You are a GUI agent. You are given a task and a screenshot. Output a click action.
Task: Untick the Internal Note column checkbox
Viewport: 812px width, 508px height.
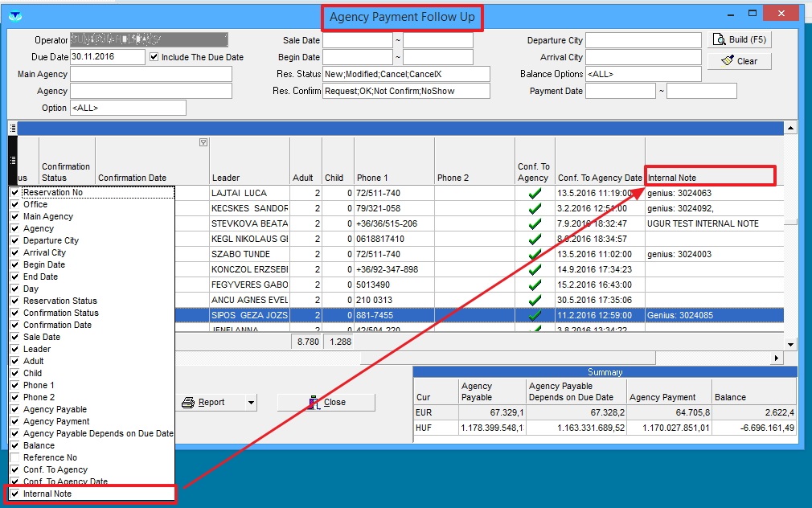click(14, 494)
